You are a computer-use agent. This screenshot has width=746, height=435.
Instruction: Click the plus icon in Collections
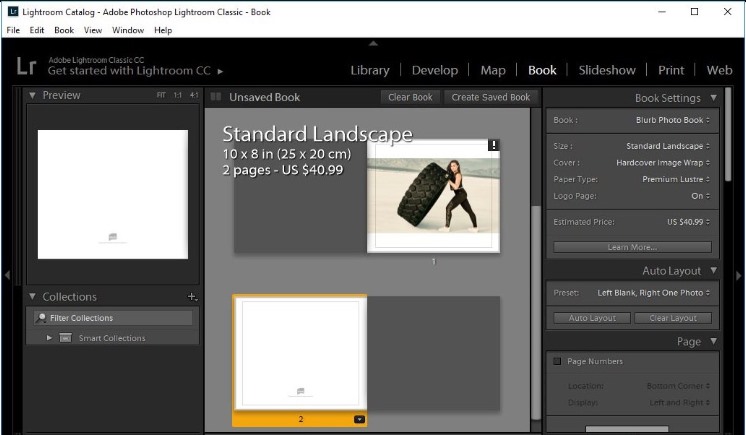[x=192, y=297]
